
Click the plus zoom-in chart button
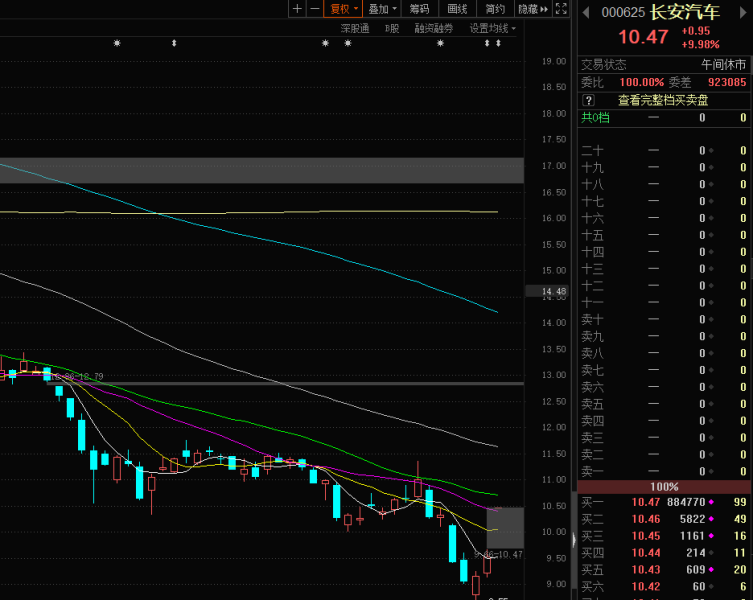(x=297, y=9)
